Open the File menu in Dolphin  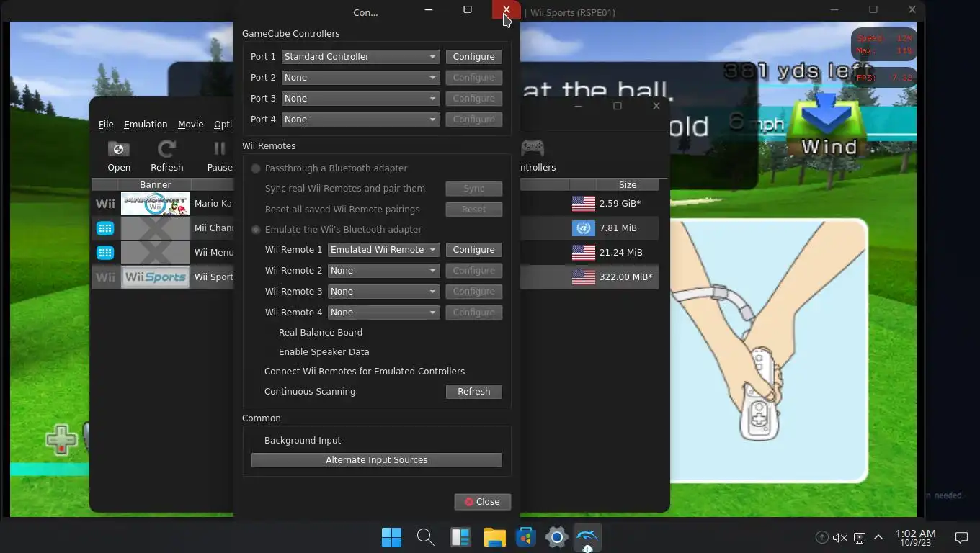pyautogui.click(x=106, y=125)
